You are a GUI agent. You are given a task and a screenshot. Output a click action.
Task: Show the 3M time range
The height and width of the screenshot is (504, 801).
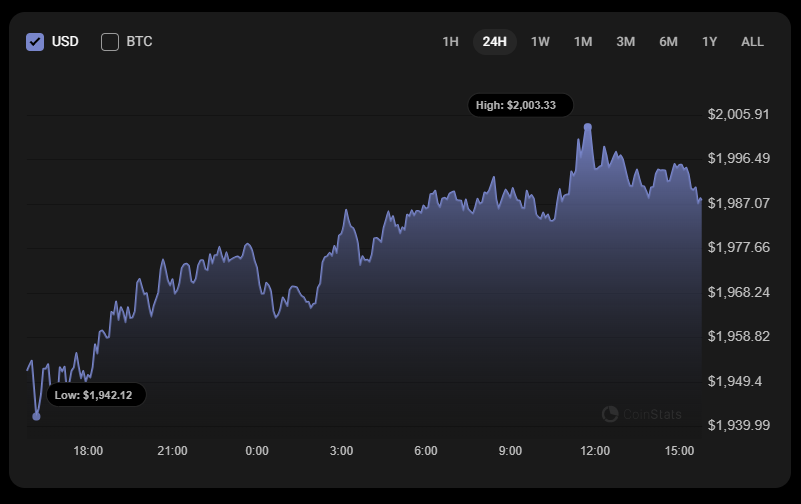(625, 42)
